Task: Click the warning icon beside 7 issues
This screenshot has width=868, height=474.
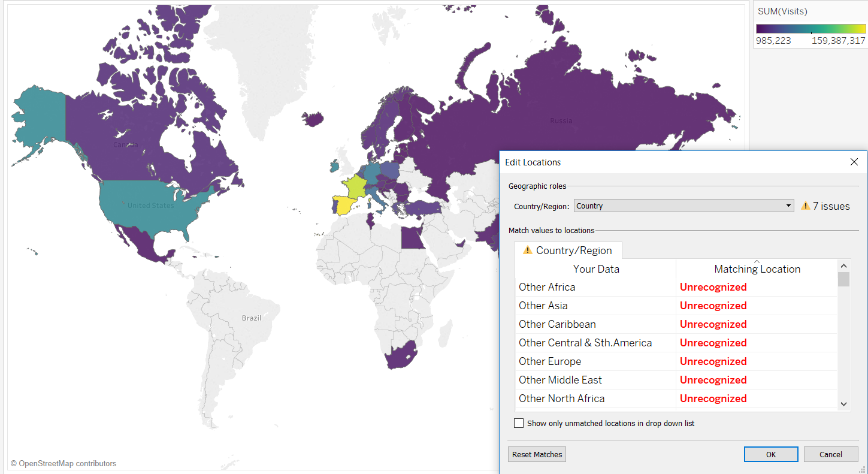Action: click(806, 206)
